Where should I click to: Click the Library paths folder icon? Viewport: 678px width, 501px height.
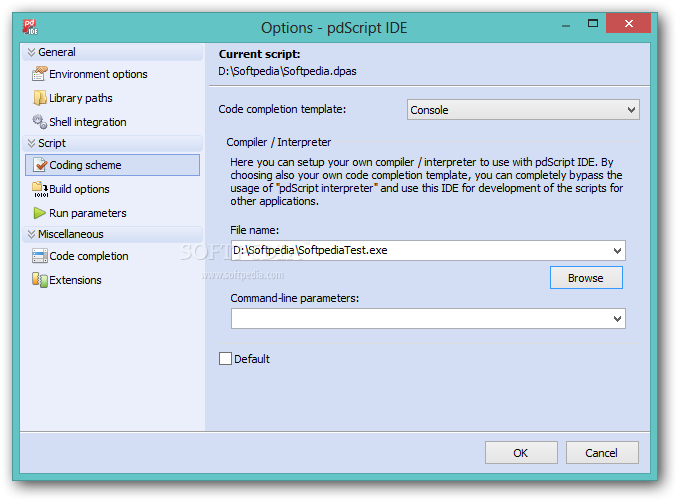(x=39, y=98)
